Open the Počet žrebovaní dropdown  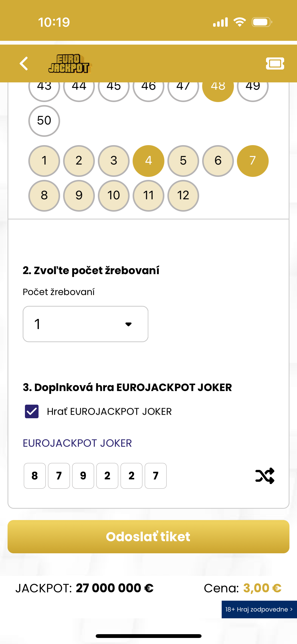point(85,324)
